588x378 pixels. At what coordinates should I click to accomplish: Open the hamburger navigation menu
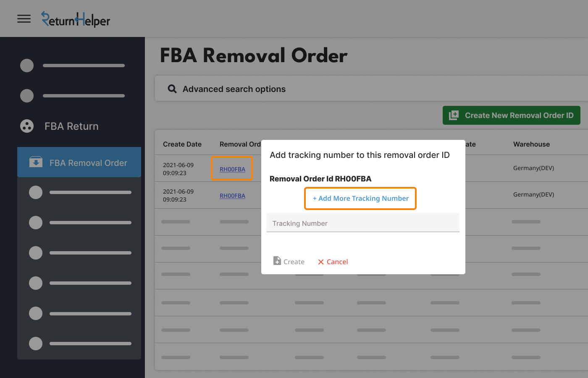[24, 18]
